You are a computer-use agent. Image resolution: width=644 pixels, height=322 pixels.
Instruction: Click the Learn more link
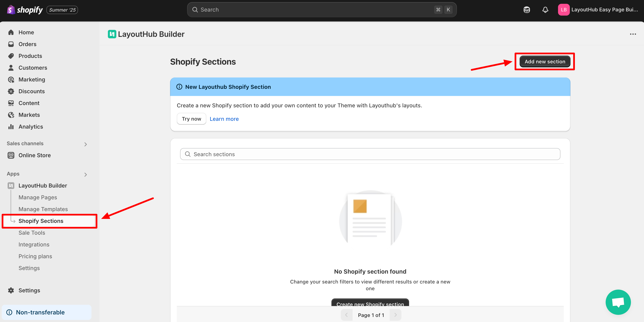tap(224, 119)
